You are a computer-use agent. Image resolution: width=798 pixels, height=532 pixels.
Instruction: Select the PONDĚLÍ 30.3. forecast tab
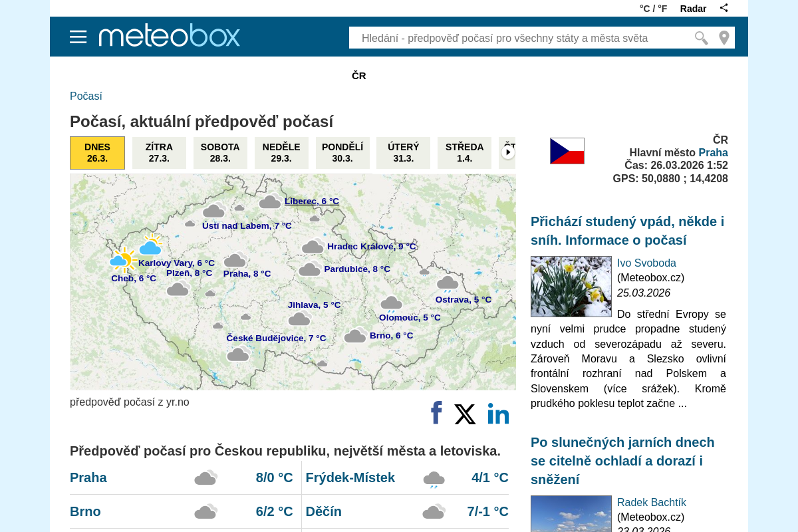tap(342, 152)
